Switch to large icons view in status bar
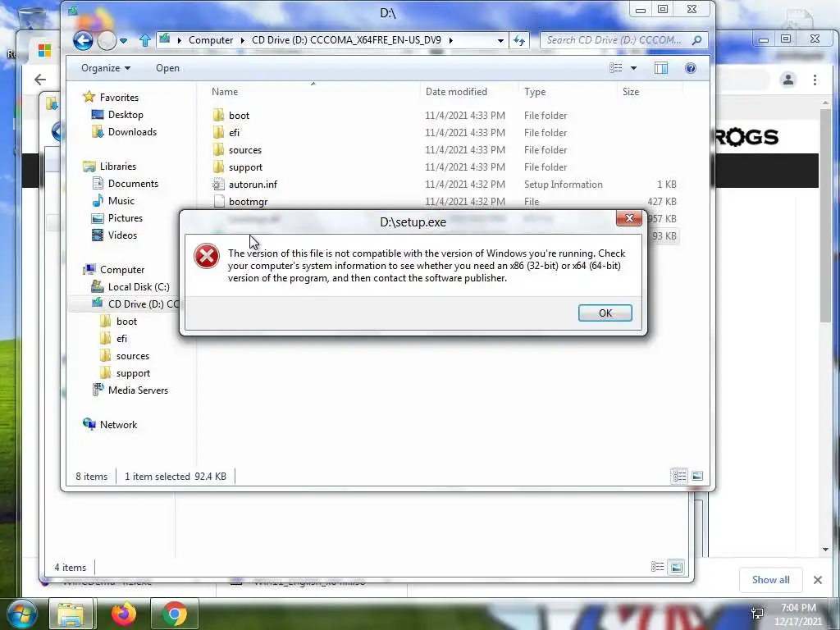This screenshot has width=840, height=630. tap(697, 476)
